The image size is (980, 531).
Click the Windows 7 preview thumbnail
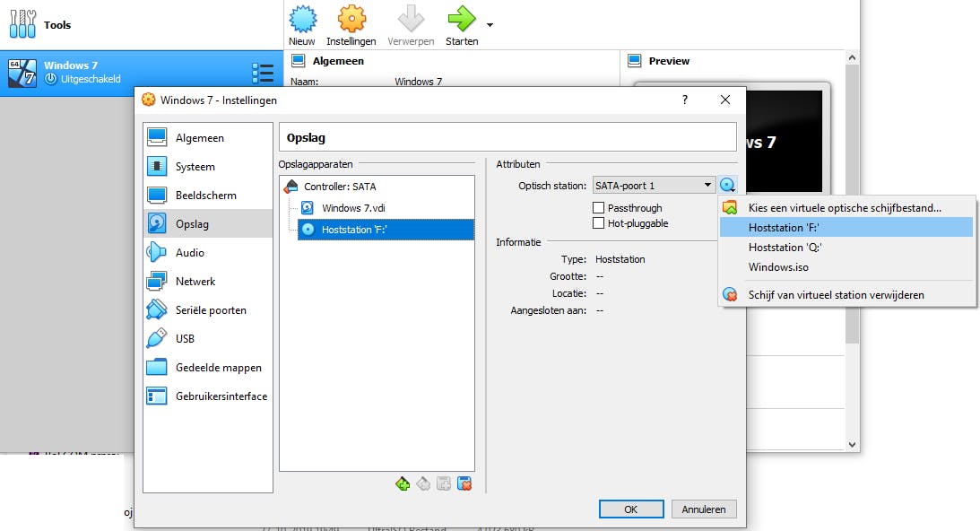tap(785, 142)
